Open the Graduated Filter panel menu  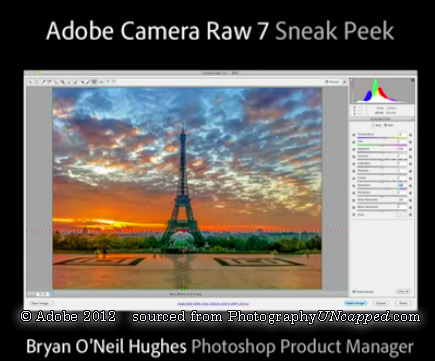(413, 119)
